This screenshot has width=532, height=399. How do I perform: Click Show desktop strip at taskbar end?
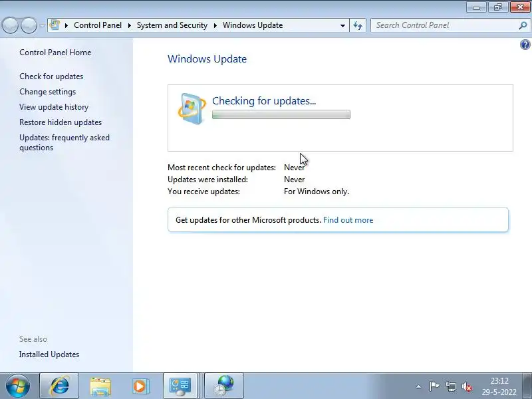click(x=527, y=386)
